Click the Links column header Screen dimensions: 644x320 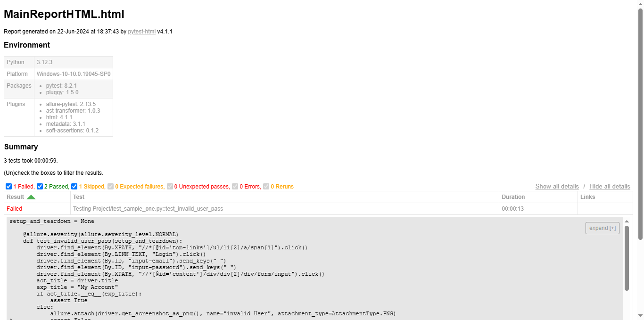[605, 197]
